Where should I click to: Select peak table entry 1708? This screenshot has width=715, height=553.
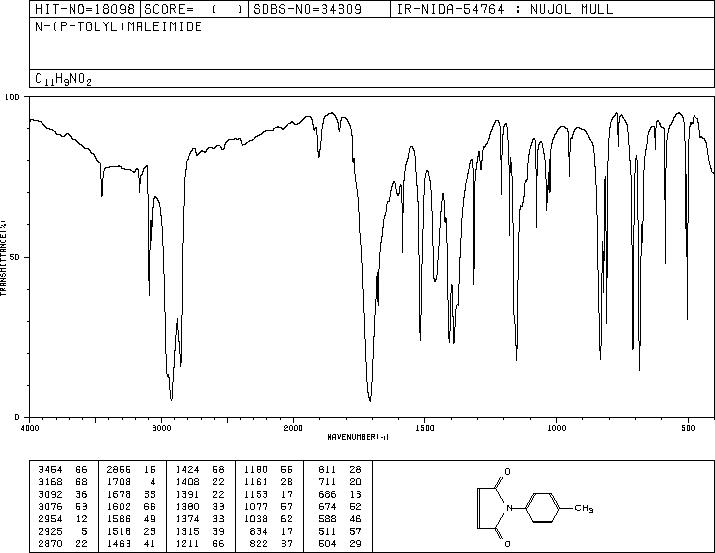(x=119, y=482)
